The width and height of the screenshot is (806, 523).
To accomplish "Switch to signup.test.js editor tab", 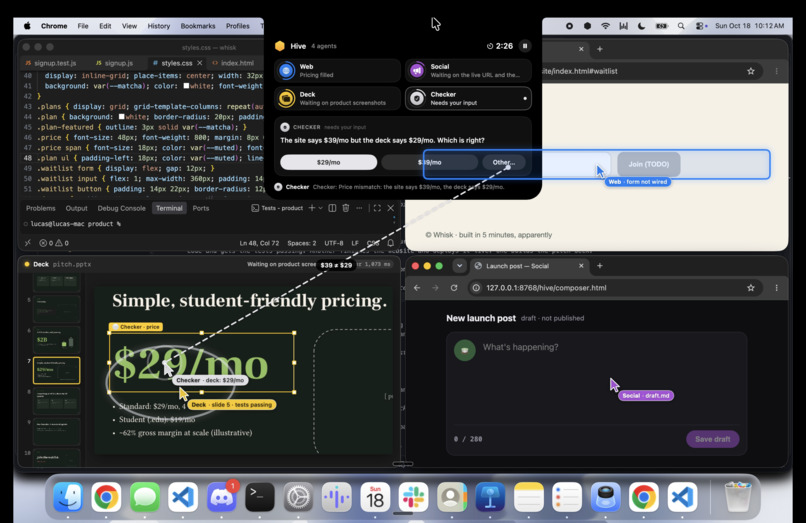I will (x=51, y=63).
